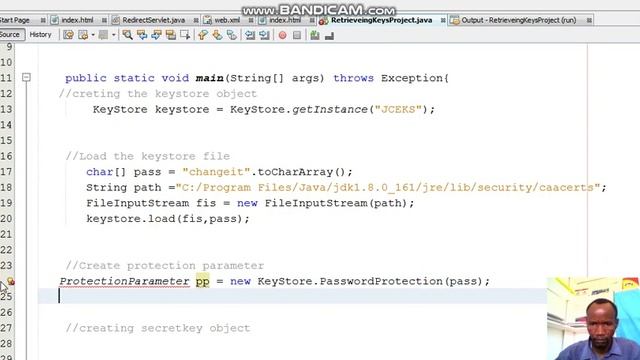640x360 pixels.
Task: Toggle Bookmark on current line
Action: [x=232, y=35]
